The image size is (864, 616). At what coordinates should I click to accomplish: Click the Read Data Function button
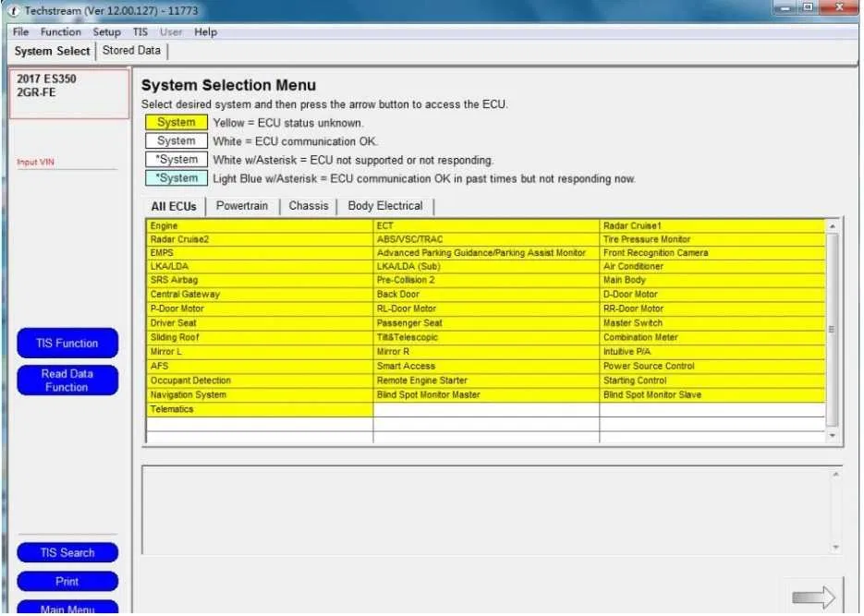tap(67, 380)
